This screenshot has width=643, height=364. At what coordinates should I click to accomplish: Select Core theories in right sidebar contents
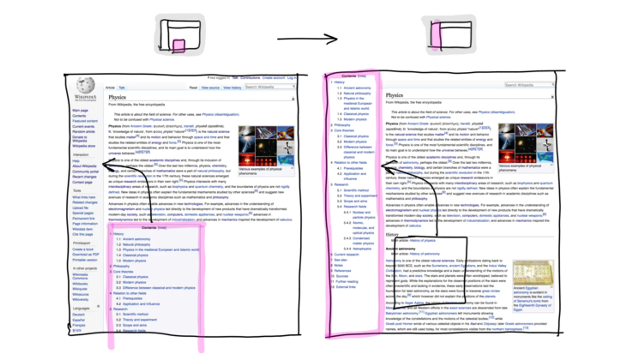[344, 131]
